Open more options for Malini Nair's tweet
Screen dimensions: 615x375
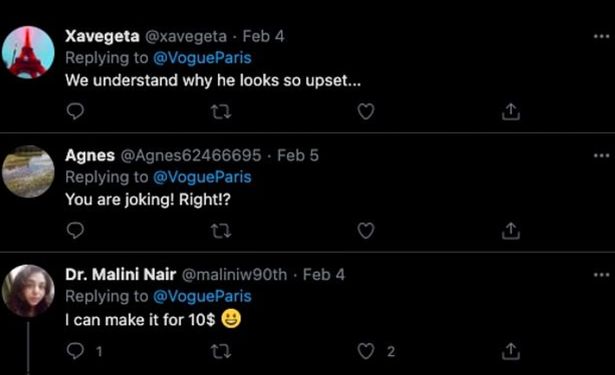coord(601,275)
